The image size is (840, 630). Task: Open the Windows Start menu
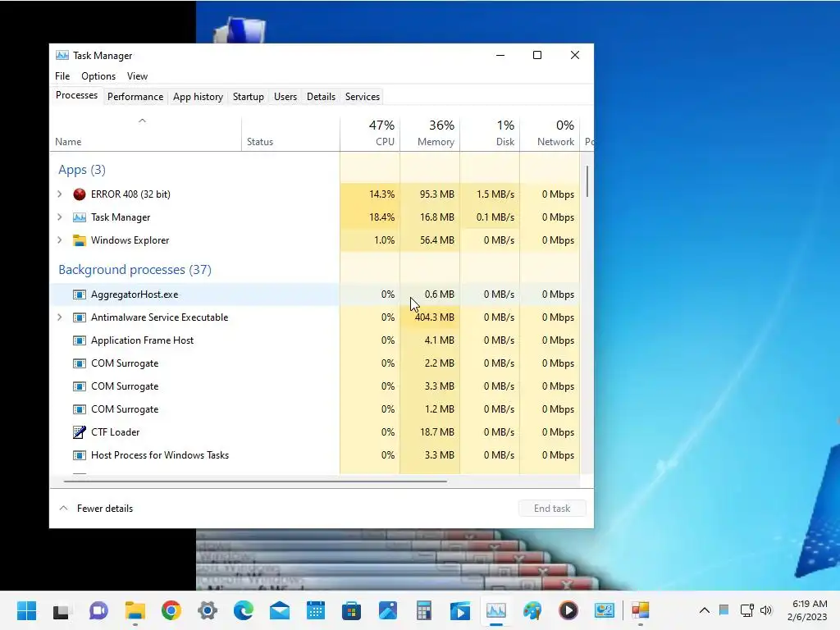click(x=27, y=610)
